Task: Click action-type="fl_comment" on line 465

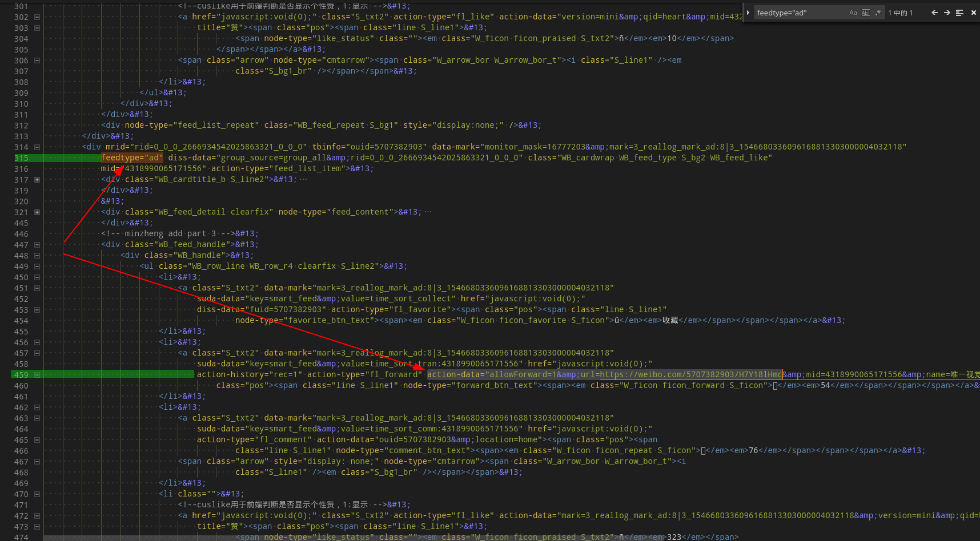Action: tap(255, 439)
